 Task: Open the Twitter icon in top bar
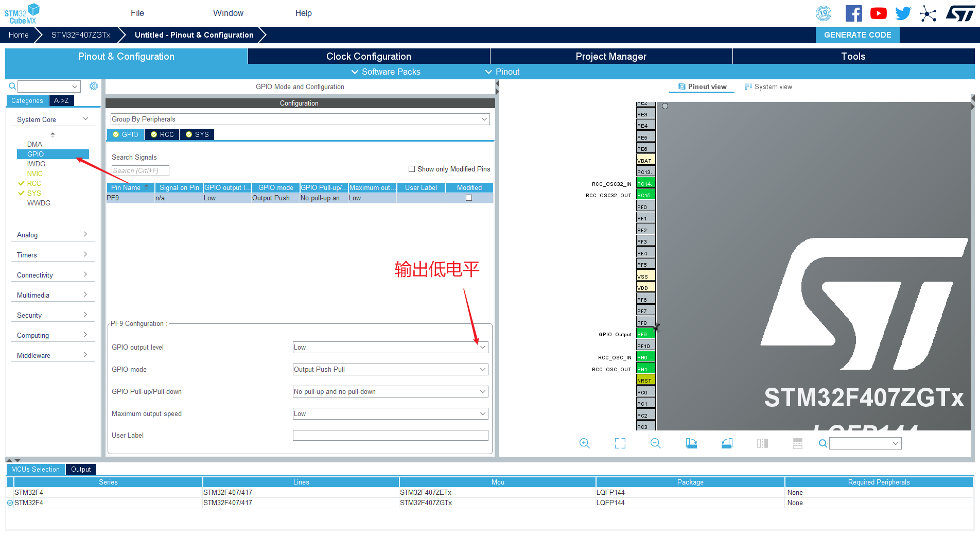903,13
